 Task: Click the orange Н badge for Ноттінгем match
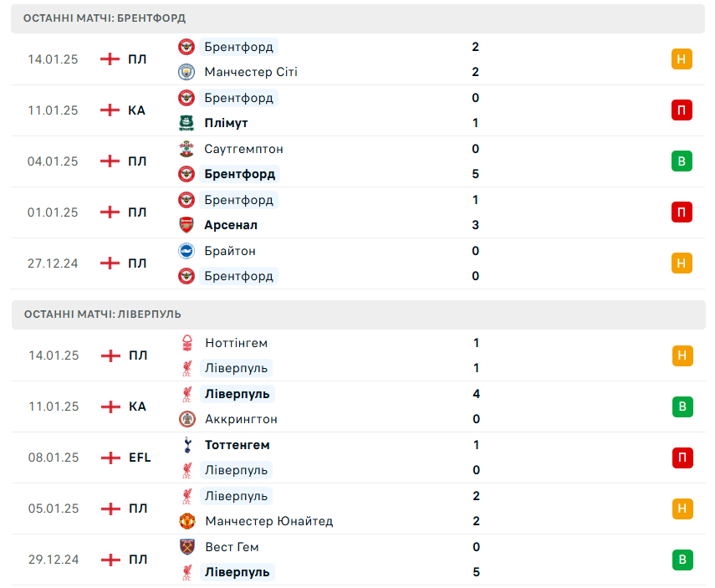(x=682, y=355)
